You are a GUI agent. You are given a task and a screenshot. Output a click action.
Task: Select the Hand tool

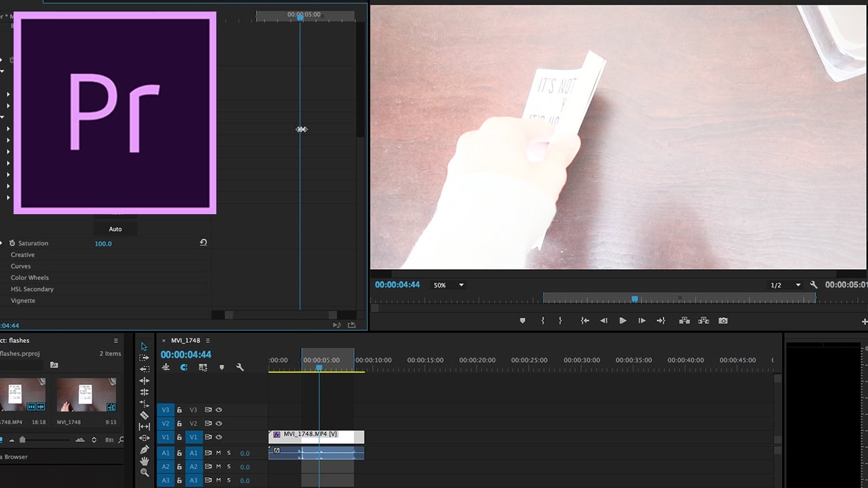[x=144, y=461]
